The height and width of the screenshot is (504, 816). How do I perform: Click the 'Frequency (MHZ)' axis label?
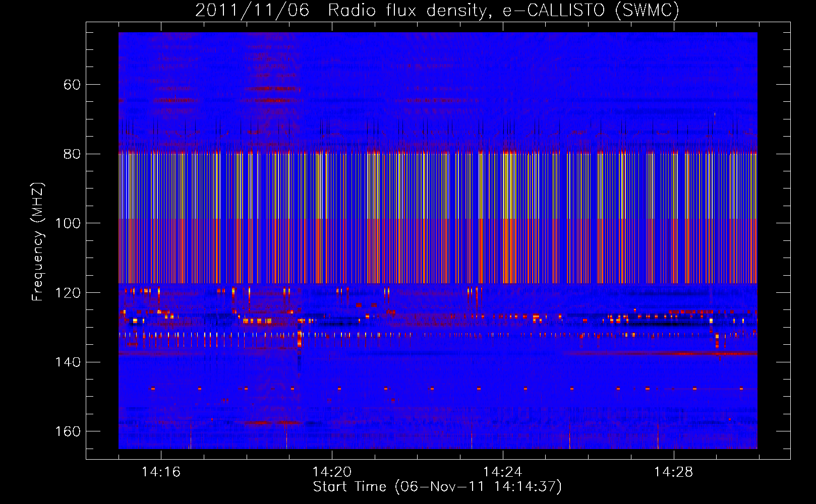(38, 242)
